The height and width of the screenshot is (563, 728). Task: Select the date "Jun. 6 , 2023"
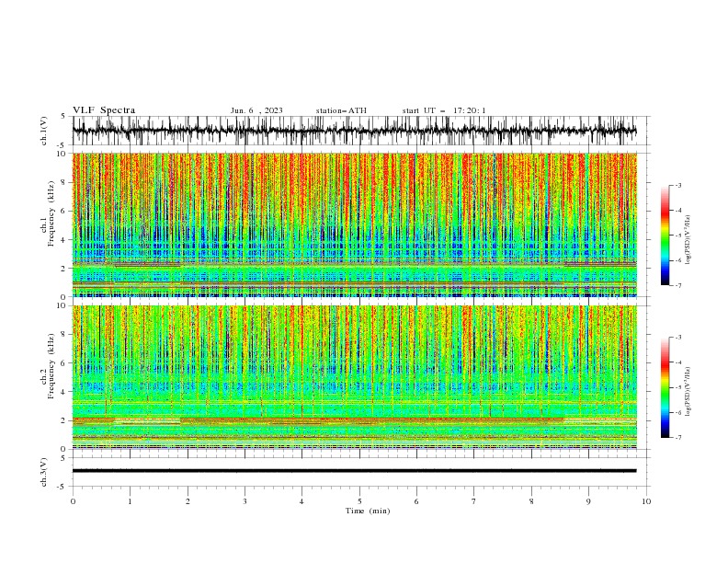pos(256,110)
